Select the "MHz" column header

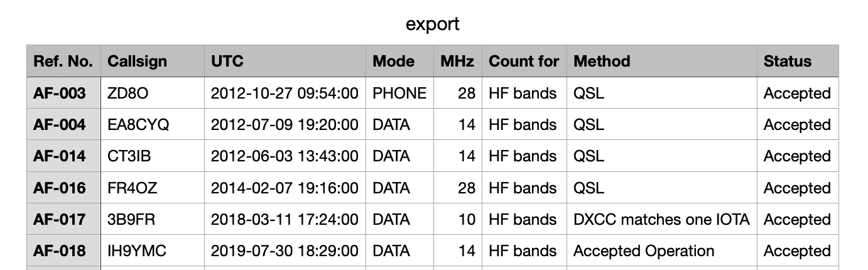tap(457, 62)
